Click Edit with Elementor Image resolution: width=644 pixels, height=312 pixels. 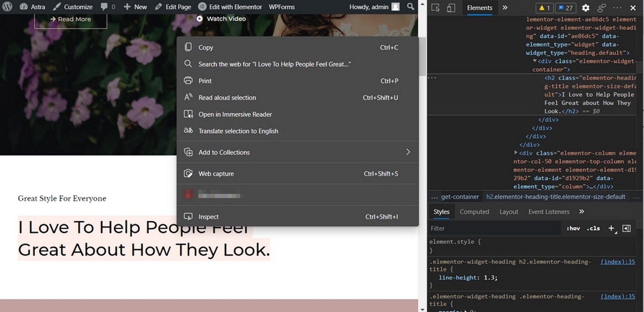(x=230, y=7)
